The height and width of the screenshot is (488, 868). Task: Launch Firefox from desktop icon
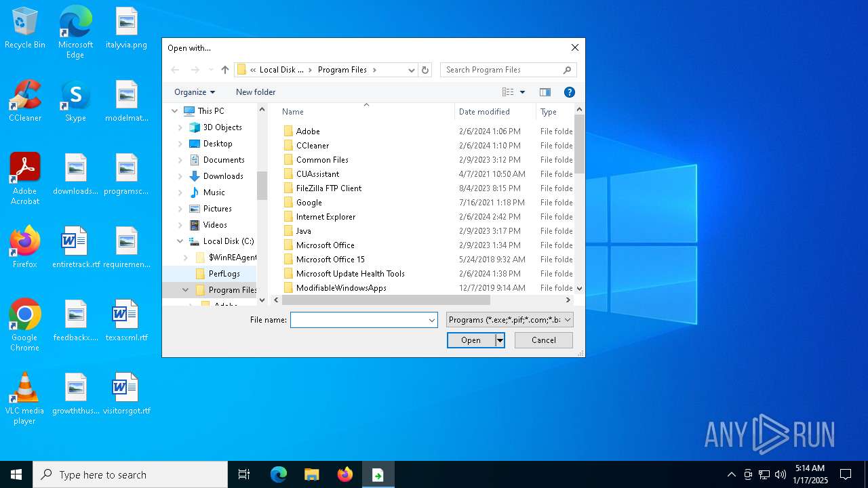click(25, 247)
